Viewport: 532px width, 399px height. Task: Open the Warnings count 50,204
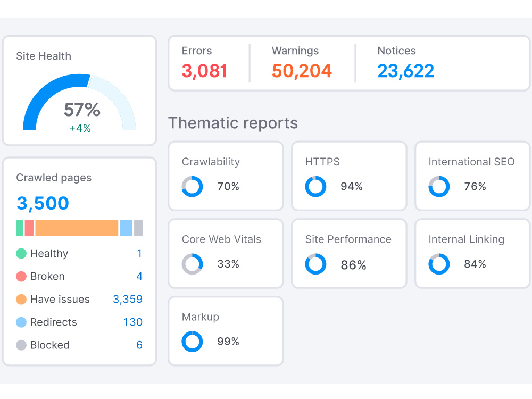tap(302, 71)
